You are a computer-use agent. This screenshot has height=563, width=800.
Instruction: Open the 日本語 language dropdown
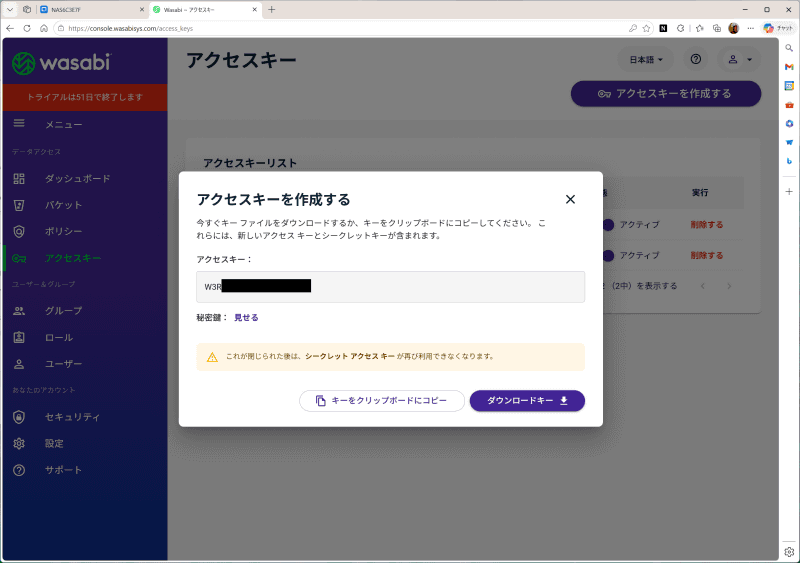coord(645,60)
